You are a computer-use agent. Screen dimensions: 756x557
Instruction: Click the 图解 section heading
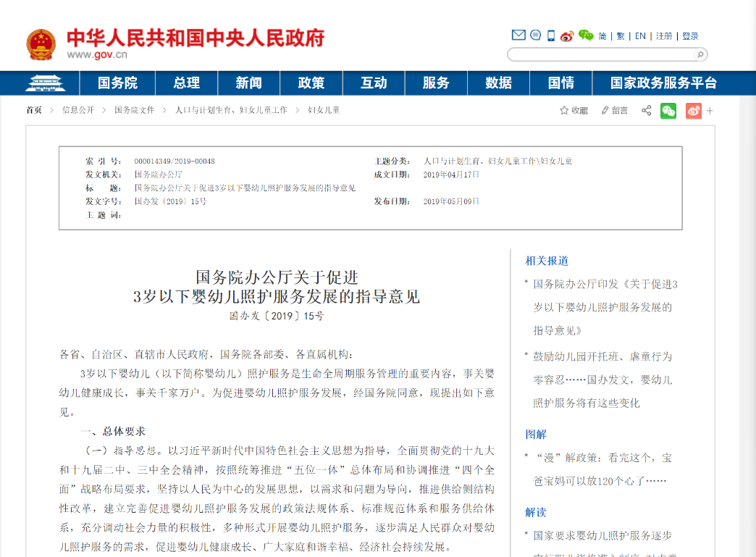(x=536, y=435)
